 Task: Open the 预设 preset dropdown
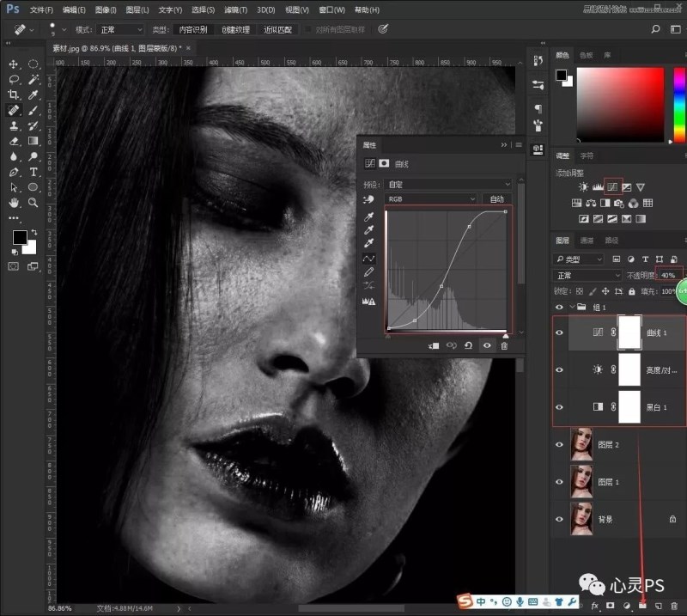[x=448, y=184]
